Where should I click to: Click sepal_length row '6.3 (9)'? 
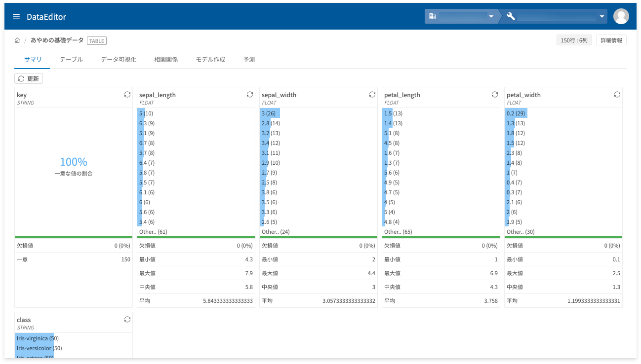[x=196, y=123]
